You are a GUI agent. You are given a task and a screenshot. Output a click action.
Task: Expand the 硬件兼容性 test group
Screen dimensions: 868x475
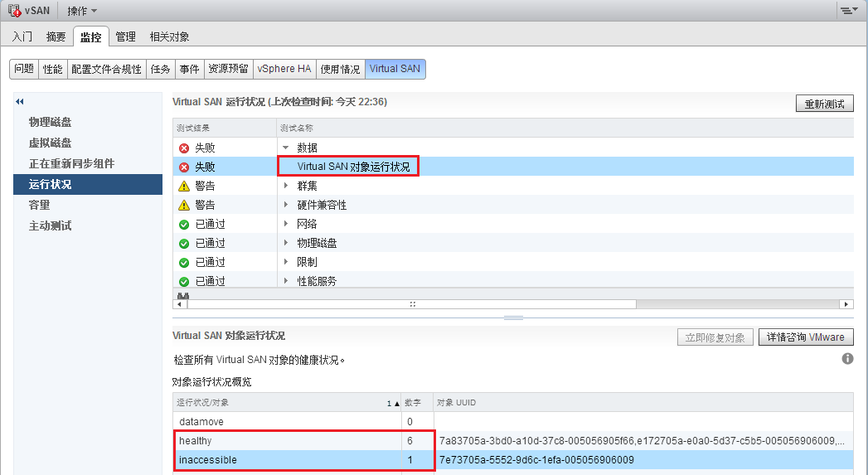tap(286, 205)
